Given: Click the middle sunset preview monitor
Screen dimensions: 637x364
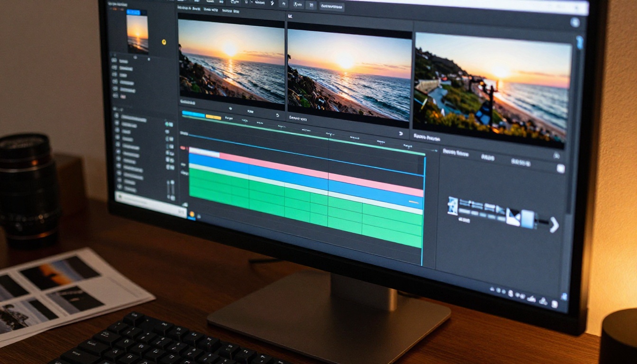Looking at the screenshot, I should tap(349, 75).
